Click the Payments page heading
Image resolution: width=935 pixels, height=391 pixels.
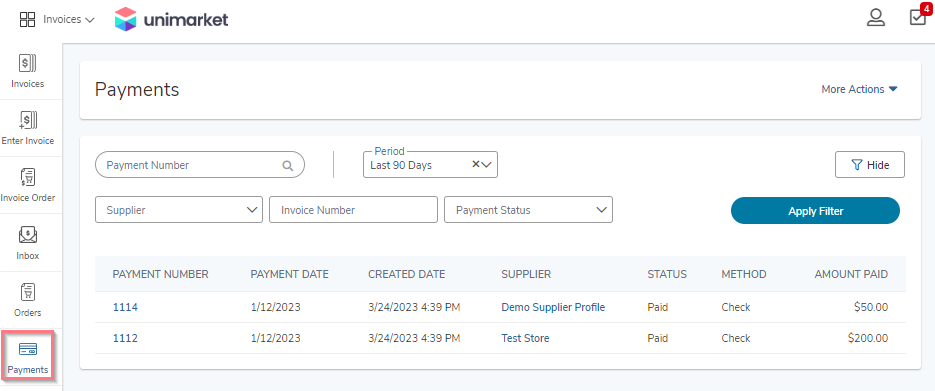[137, 89]
